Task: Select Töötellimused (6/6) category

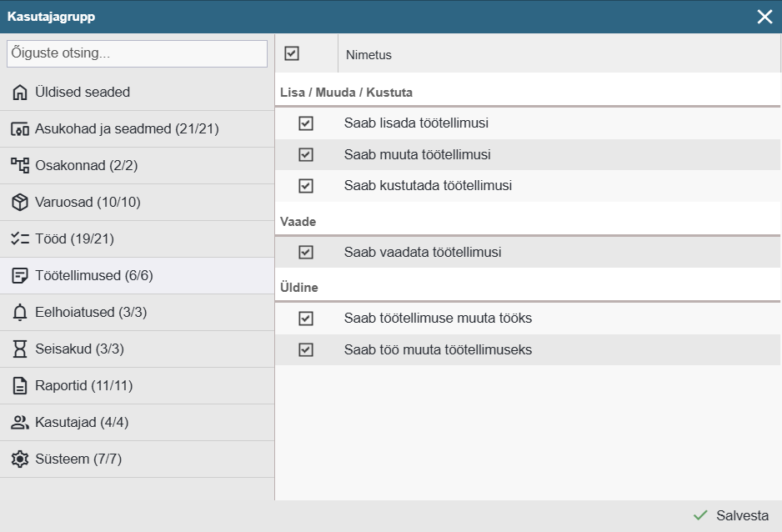Action: point(93,276)
